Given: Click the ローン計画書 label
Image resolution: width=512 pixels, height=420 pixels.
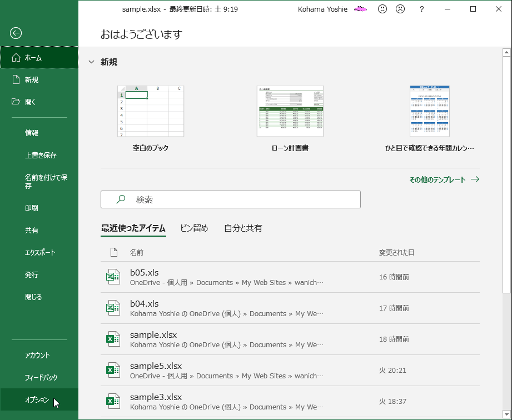Looking at the screenshot, I should (290, 148).
